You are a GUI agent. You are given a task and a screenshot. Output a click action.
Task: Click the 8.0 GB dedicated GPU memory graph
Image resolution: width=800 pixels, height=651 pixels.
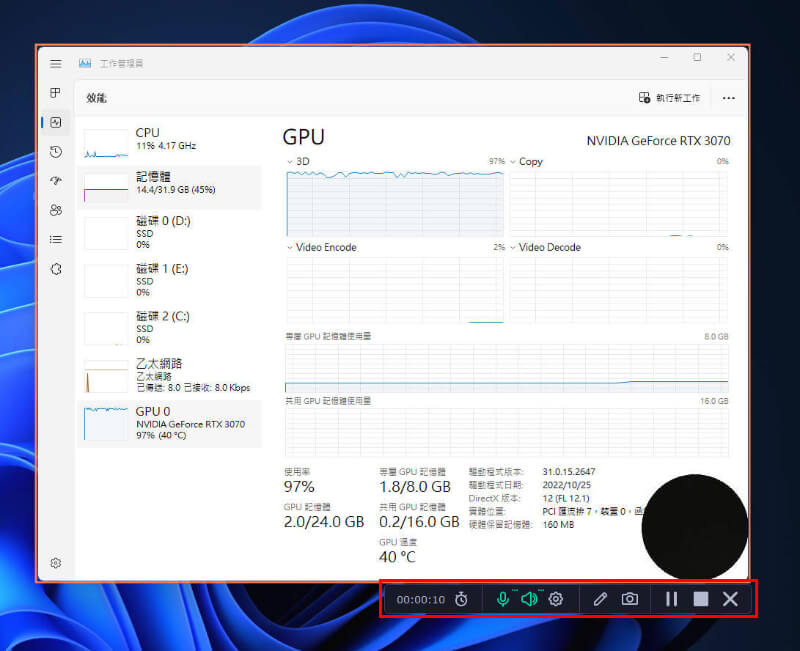tap(507, 368)
